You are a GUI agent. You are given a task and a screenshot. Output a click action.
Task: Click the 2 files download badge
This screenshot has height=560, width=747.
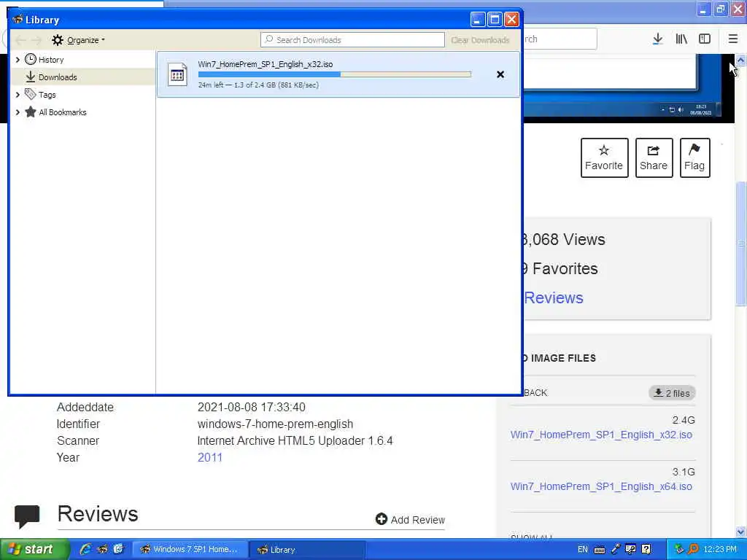coord(672,393)
